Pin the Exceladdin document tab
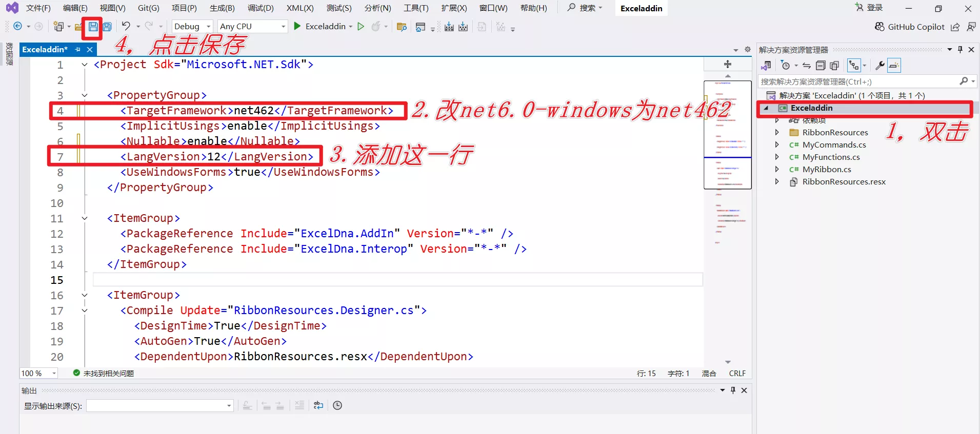 [x=78, y=49]
